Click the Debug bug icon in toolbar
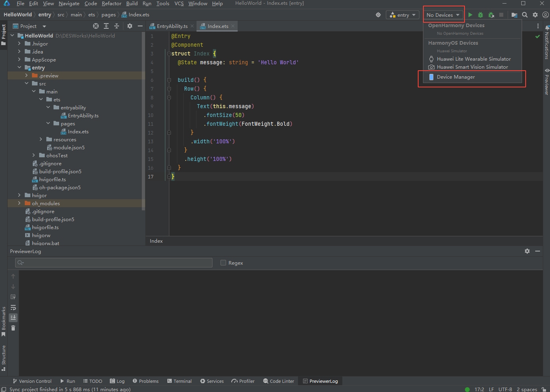550x392 pixels. (481, 15)
